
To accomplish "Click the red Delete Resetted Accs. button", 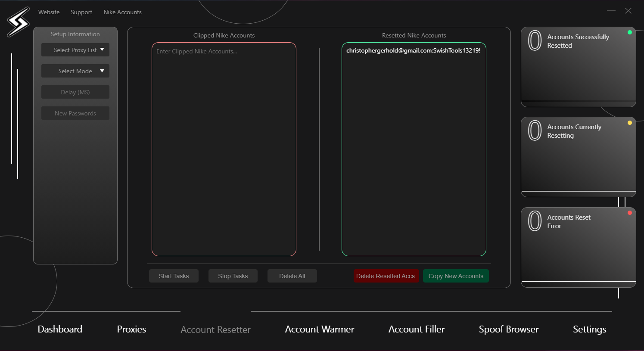I will 386,276.
